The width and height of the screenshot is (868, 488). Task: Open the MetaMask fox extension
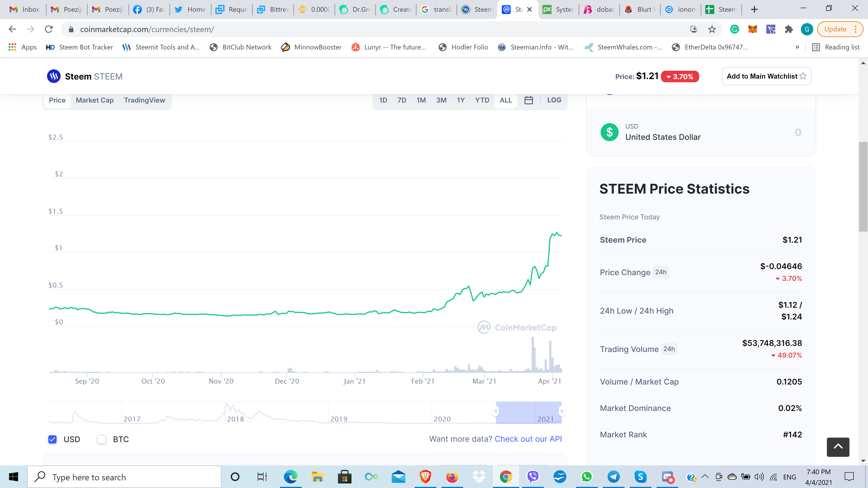(x=752, y=29)
